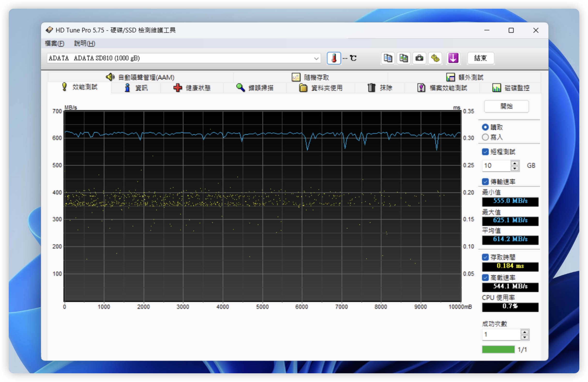The image size is (588, 382).
Task: Switch to the 抹除 tab
Action: (380, 88)
